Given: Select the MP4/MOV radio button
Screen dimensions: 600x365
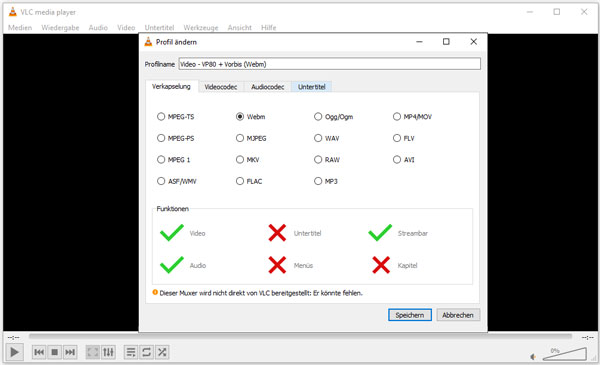Looking at the screenshot, I should [397, 116].
